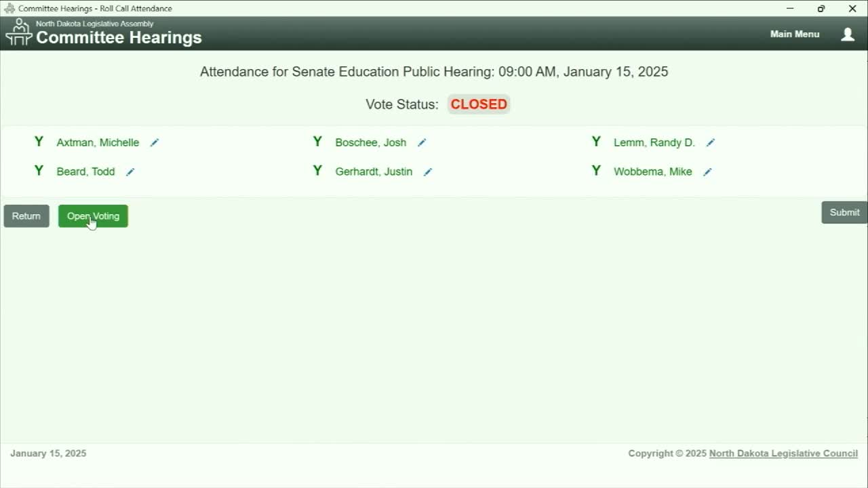This screenshot has height=488, width=868.
Task: Click pencil icon beside Wobbema, Mike
Action: pyautogui.click(x=707, y=171)
